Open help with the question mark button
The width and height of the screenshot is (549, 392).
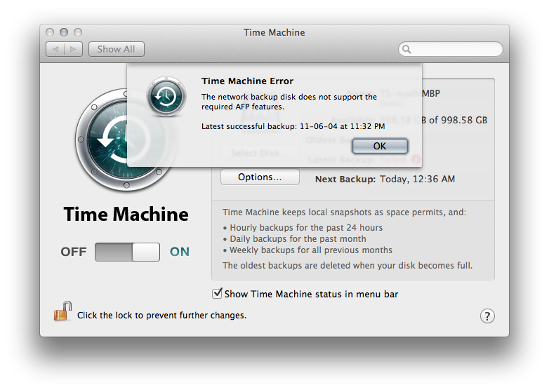(x=487, y=316)
